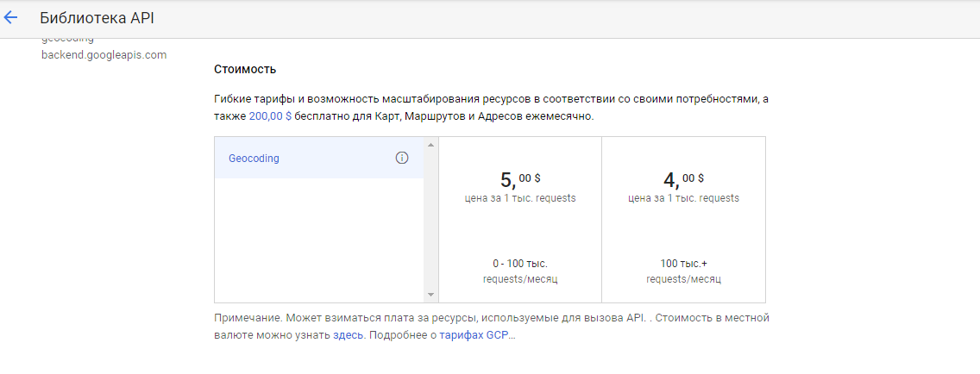
Task: Click the scrollbar up arrow in pricing list
Action: (x=430, y=145)
